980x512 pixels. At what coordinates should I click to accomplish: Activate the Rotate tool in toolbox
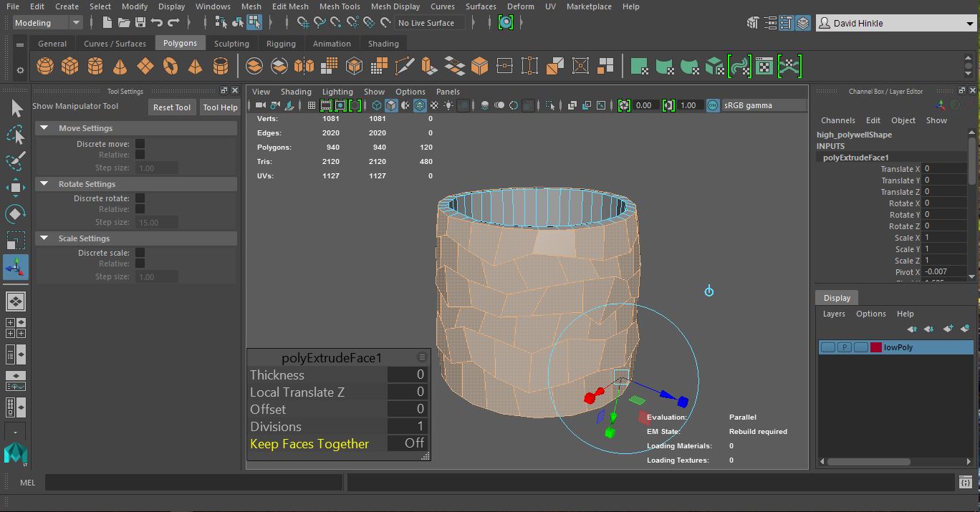pyautogui.click(x=16, y=213)
